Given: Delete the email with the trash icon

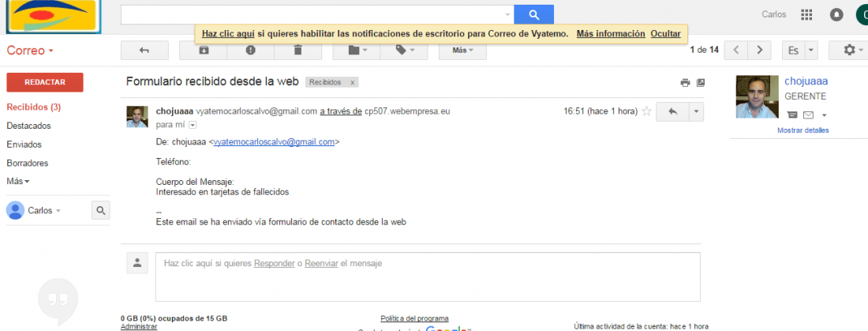Looking at the screenshot, I should point(297,50).
